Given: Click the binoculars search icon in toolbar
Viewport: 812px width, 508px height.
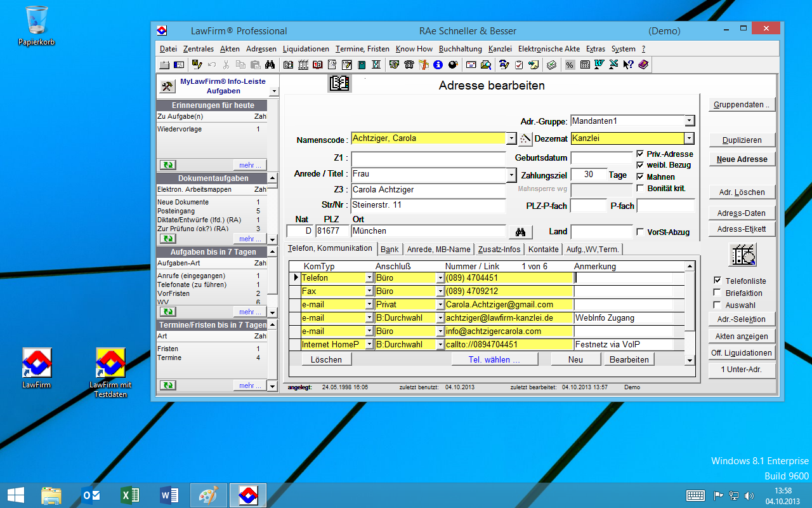Looking at the screenshot, I should click(x=270, y=65).
